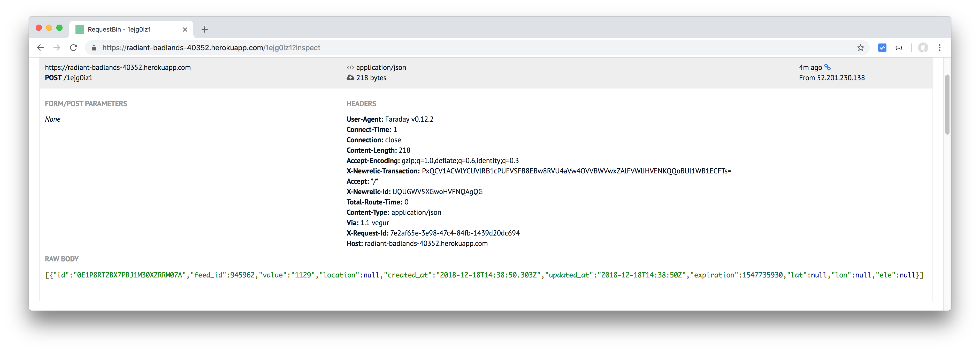Click the browser forward arrow
980x352 pixels.
click(x=57, y=48)
